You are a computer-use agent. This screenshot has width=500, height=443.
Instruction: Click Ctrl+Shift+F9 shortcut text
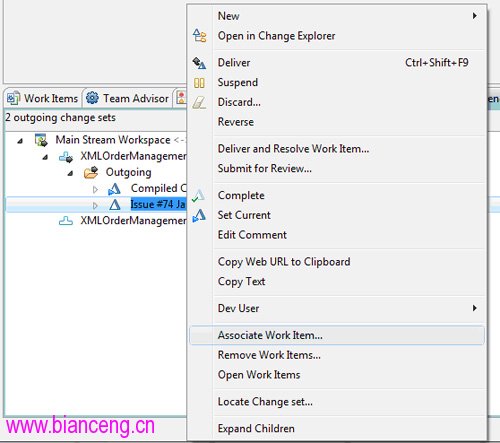coord(437,63)
